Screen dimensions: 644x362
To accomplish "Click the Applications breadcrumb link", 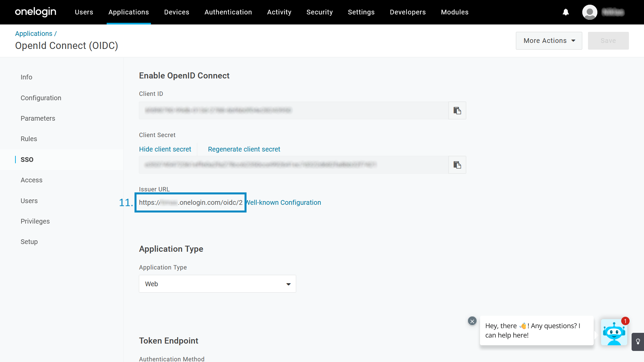I will [x=34, y=34].
